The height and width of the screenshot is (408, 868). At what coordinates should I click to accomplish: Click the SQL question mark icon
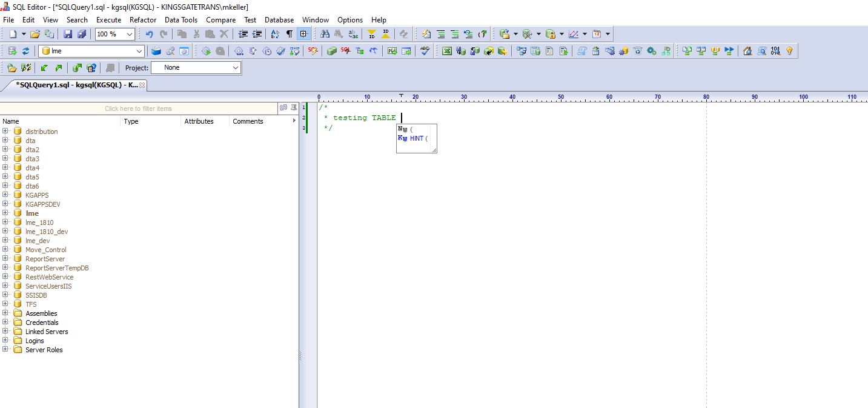tap(346, 51)
